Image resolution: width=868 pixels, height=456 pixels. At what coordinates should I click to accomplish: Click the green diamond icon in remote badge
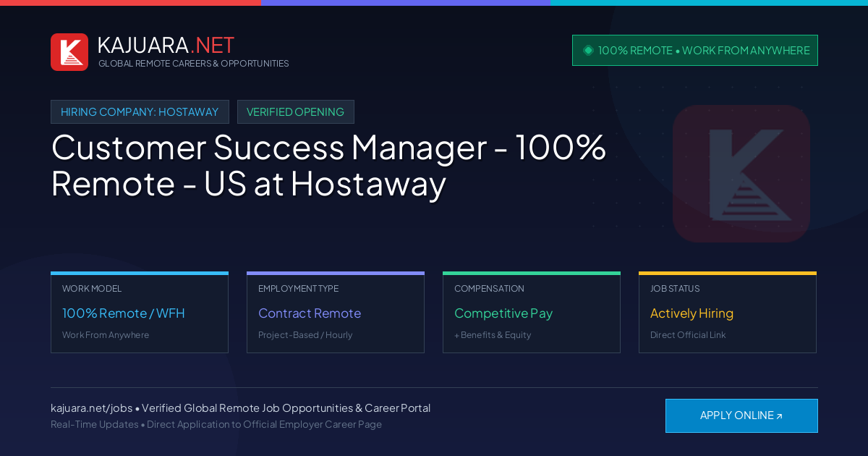[x=588, y=51]
